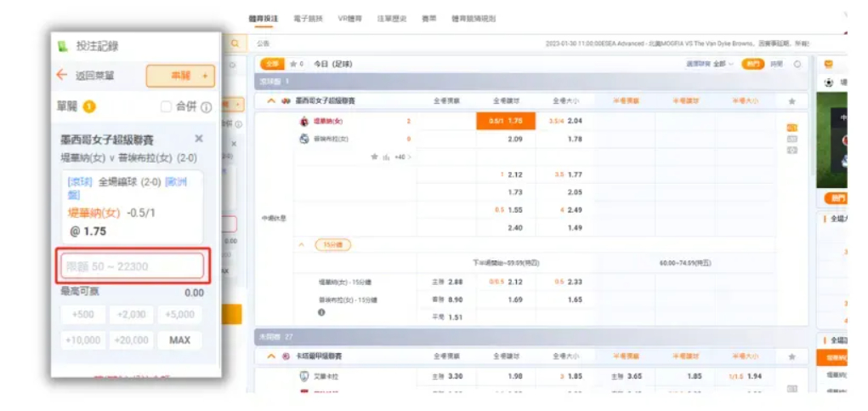Enable the 合併 checkbox

point(167,107)
